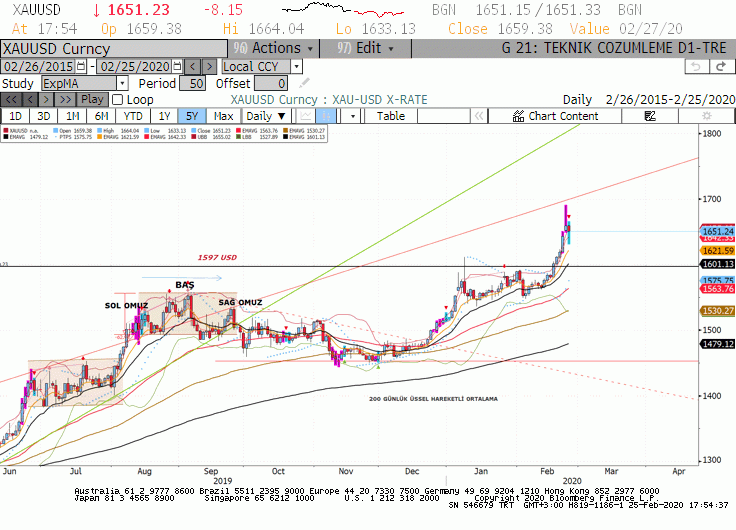Collapse panel with double chevron icon
The width and height of the screenshot is (736, 530).
(479, 116)
